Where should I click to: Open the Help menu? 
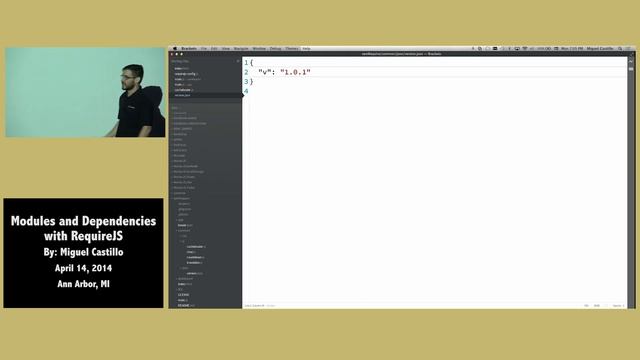click(x=306, y=49)
